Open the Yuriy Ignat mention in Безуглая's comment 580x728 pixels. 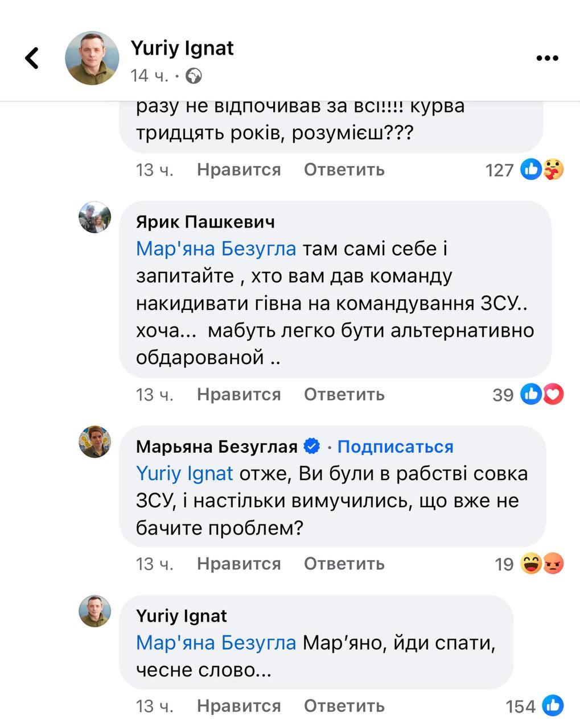[184, 474]
